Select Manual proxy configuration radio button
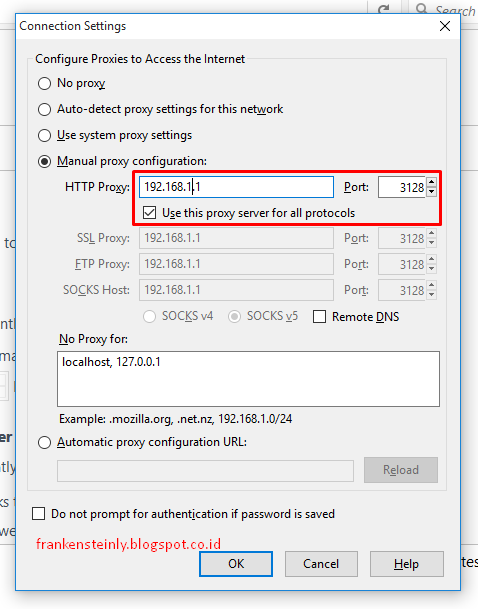The image size is (478, 609). [44, 162]
